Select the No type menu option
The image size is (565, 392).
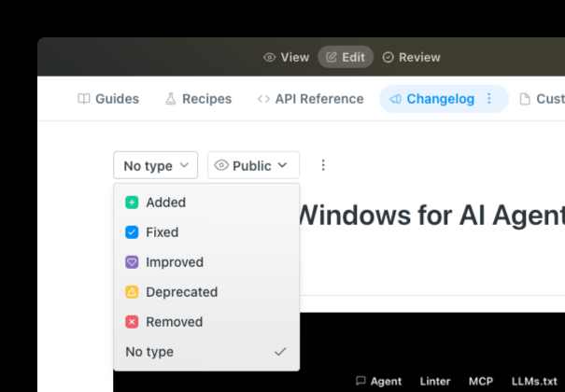(206, 352)
